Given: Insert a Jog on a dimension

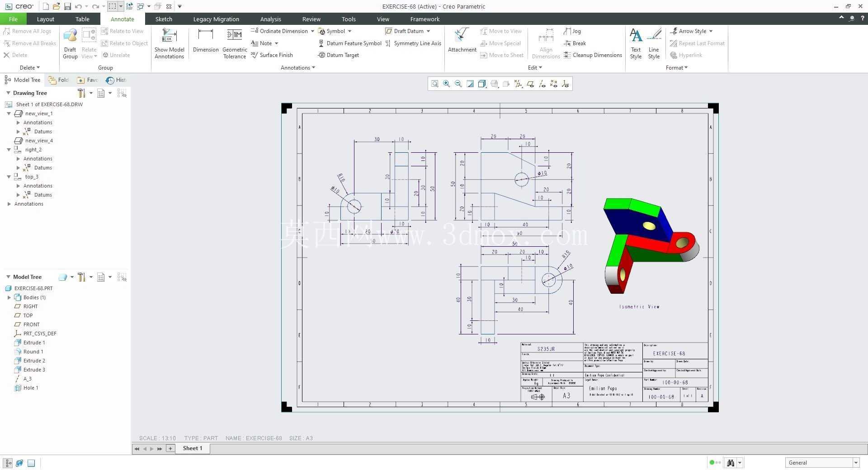Looking at the screenshot, I should click(x=572, y=31).
